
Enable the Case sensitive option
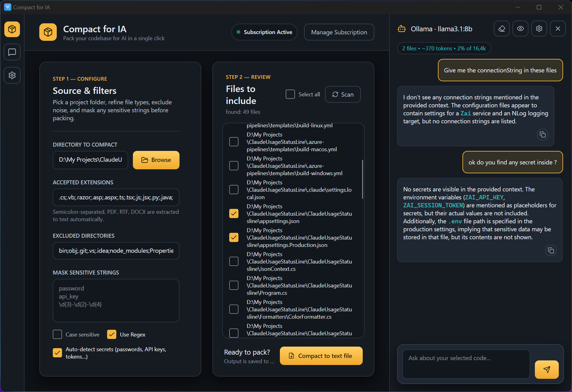[57, 334]
